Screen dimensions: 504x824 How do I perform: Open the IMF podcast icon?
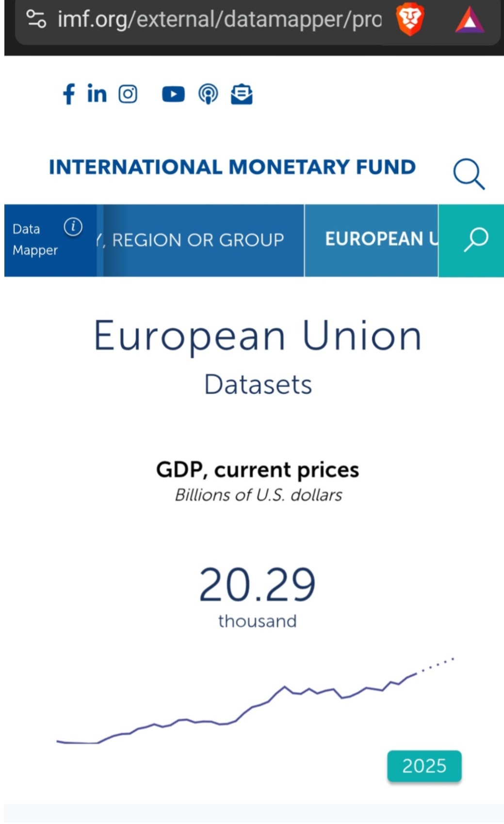[x=208, y=94]
